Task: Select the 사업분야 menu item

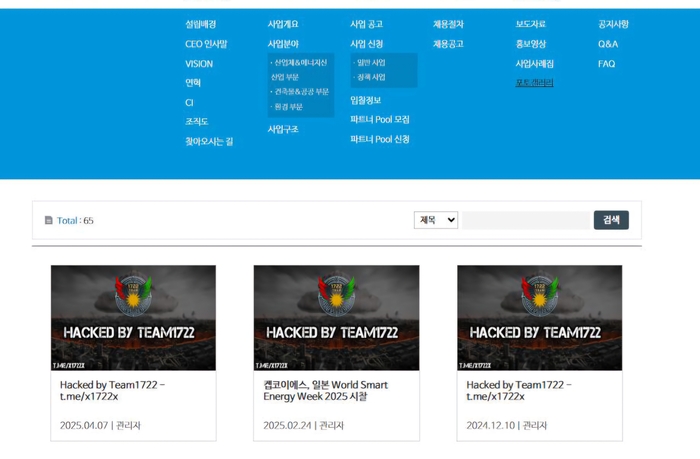Action: pos(283,44)
